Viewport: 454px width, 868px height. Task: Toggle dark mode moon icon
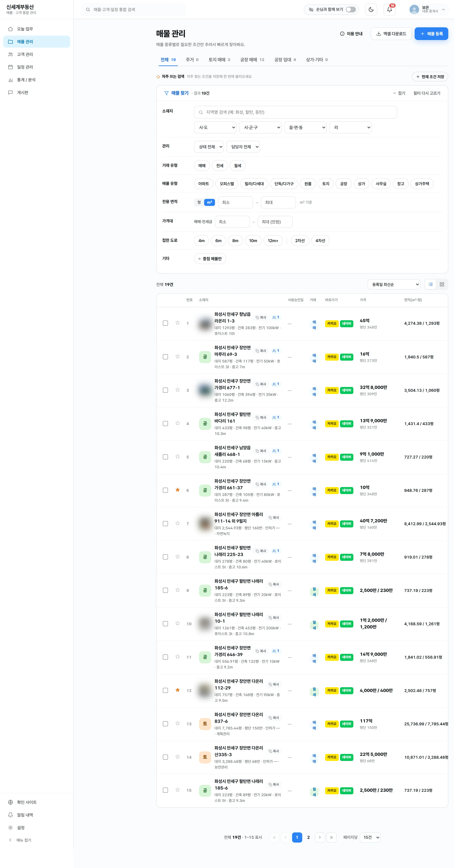[371, 9]
